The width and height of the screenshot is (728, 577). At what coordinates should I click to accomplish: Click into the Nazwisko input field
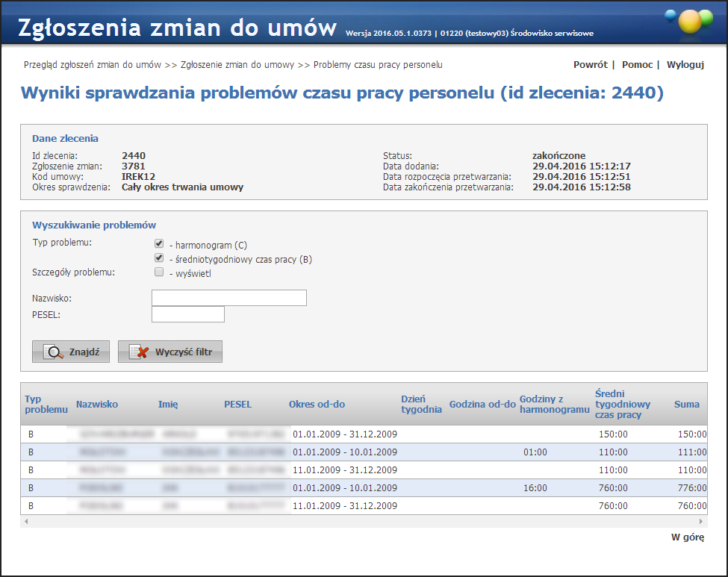(228, 299)
